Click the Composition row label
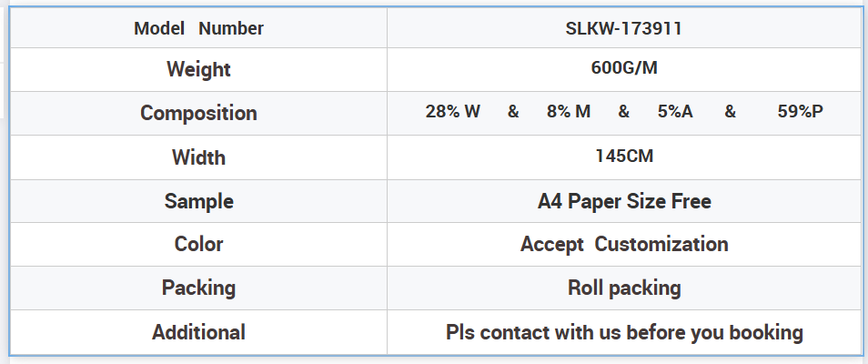 click(198, 114)
